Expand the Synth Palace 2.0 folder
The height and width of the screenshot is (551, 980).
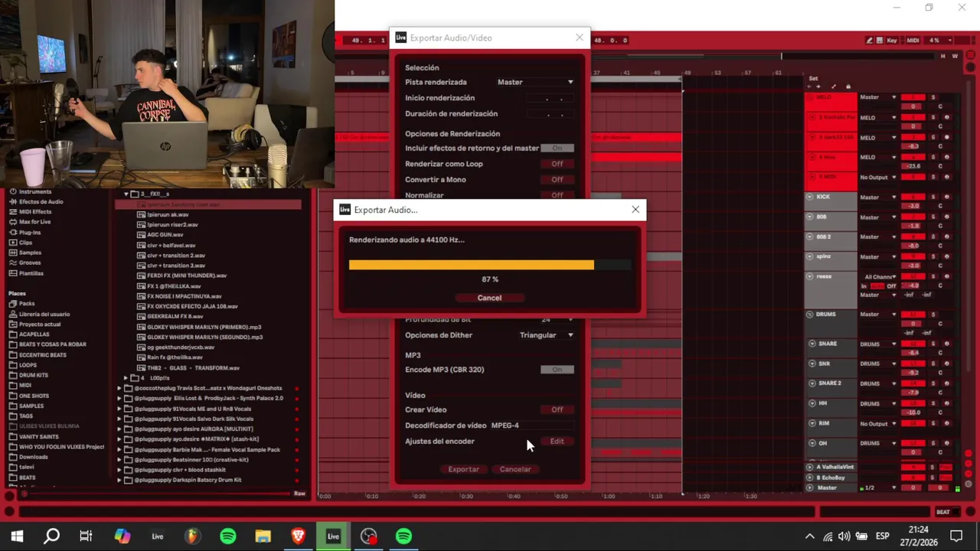tap(119, 399)
